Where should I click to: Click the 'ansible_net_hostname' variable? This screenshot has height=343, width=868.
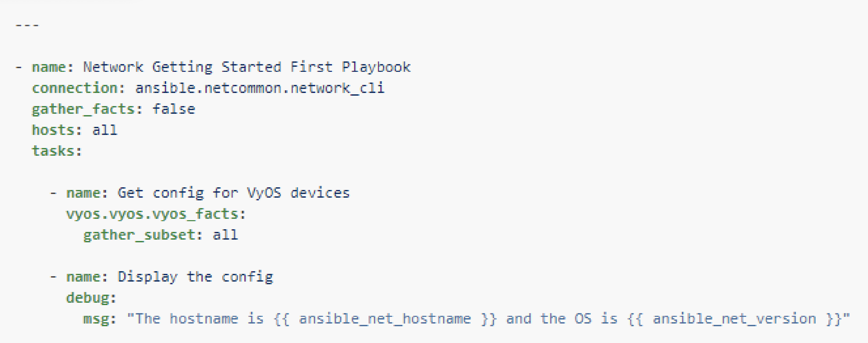click(x=385, y=319)
